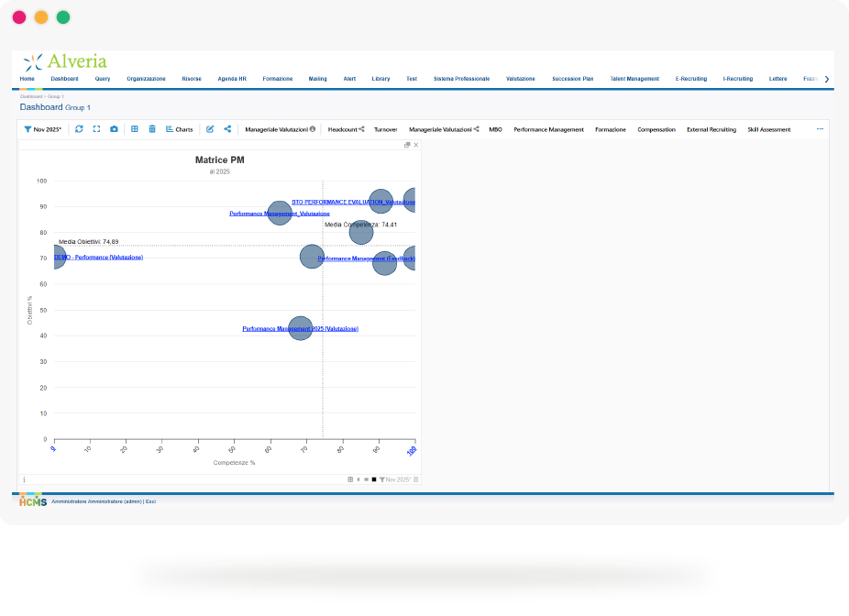Delete using the trash icon in toolbar
This screenshot has height=616, width=849.
[x=152, y=129]
